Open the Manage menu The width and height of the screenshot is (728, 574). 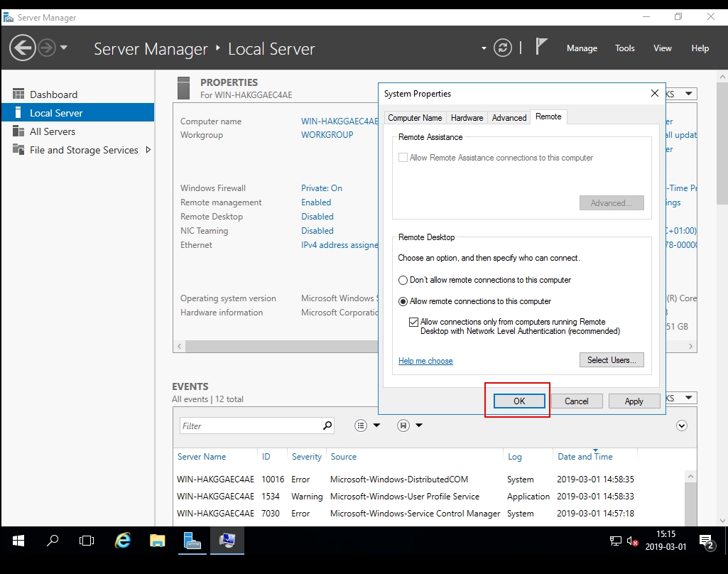[x=582, y=48]
